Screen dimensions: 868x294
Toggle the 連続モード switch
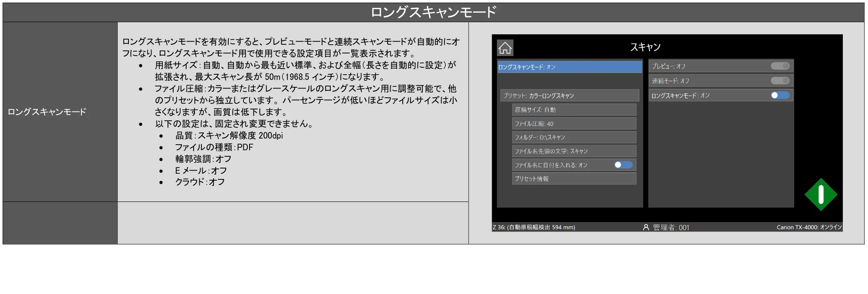[x=780, y=81]
